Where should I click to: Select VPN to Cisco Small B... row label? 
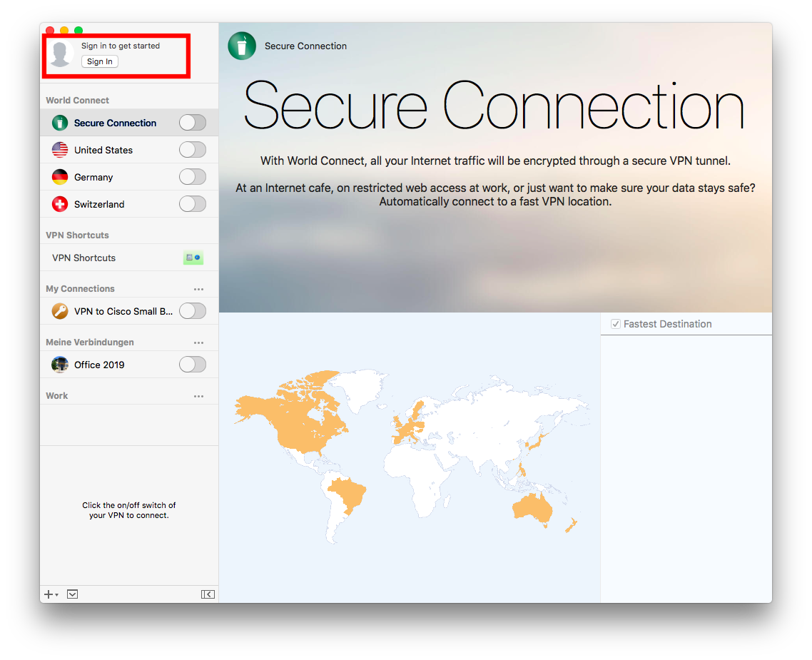click(x=123, y=311)
